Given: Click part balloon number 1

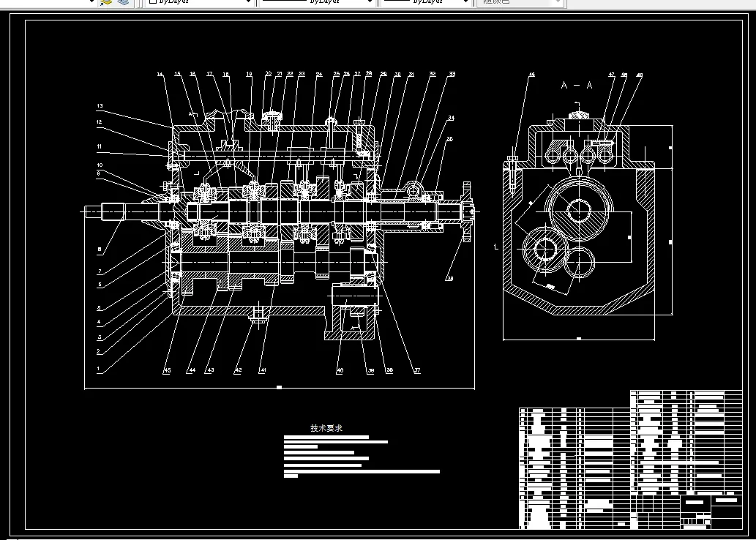Looking at the screenshot, I should tap(98, 370).
